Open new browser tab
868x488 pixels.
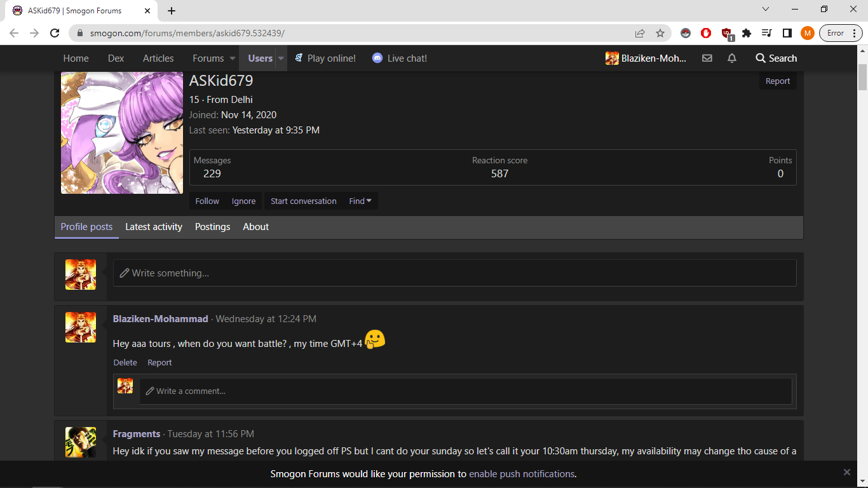point(172,11)
